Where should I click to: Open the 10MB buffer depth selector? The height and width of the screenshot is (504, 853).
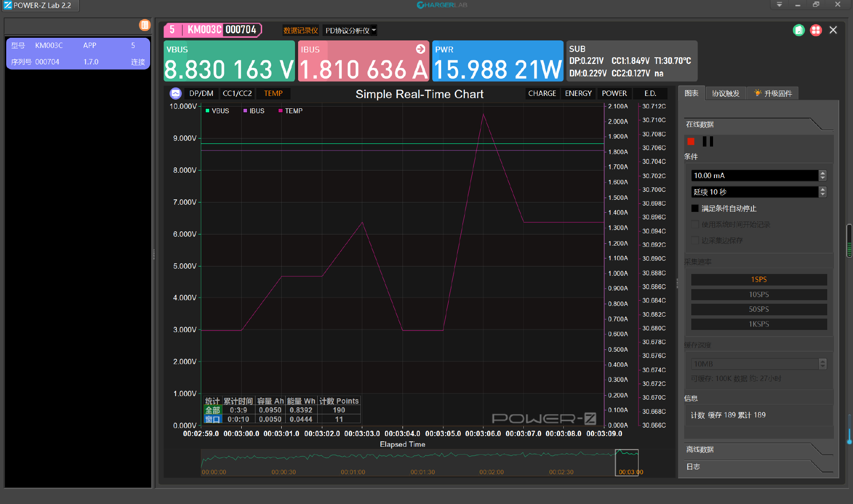(x=755, y=364)
